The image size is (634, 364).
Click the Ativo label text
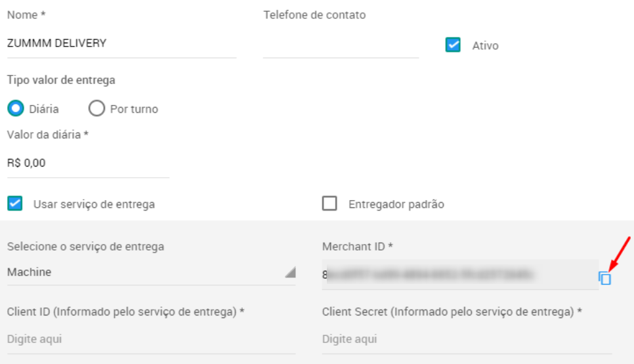(485, 46)
